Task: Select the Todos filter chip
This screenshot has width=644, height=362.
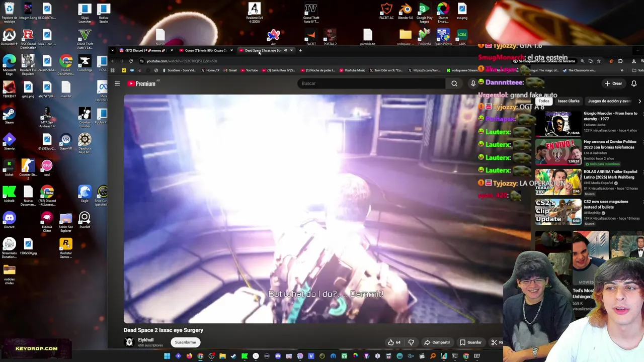Action: tap(544, 101)
